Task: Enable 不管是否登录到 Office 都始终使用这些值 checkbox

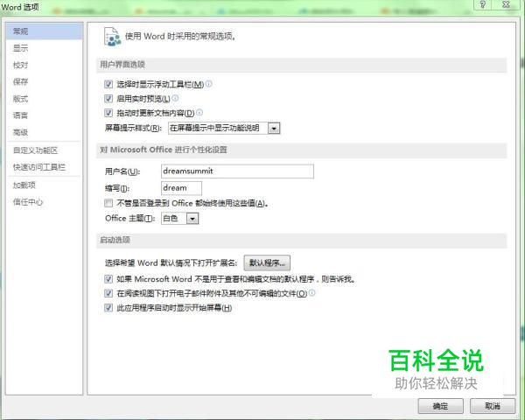Action: (108, 203)
